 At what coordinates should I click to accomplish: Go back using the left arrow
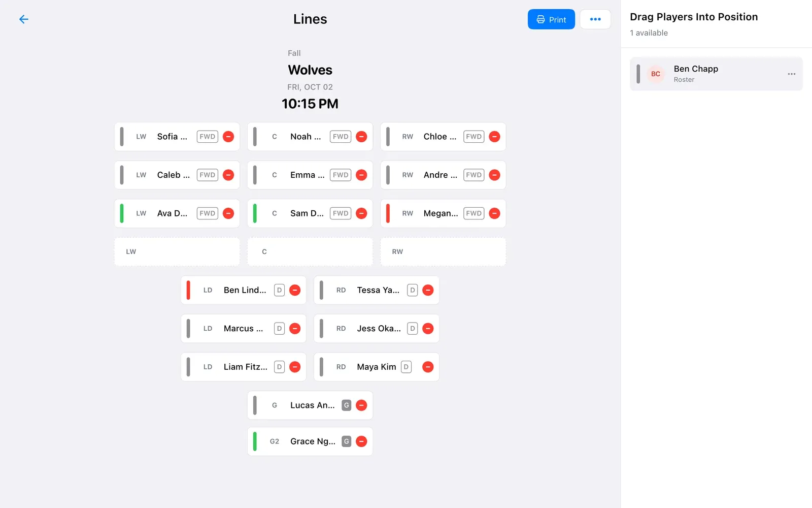coord(23,19)
